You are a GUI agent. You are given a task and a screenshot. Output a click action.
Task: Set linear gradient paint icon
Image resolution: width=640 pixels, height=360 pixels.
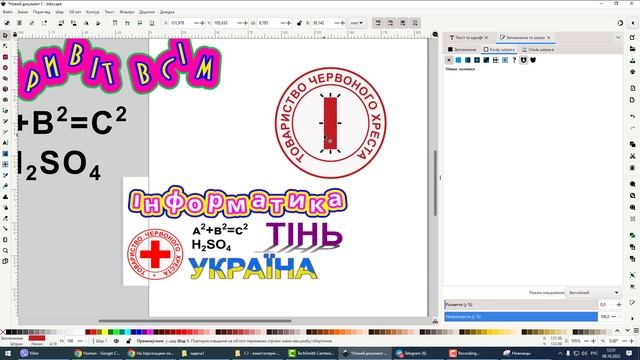[x=468, y=60]
